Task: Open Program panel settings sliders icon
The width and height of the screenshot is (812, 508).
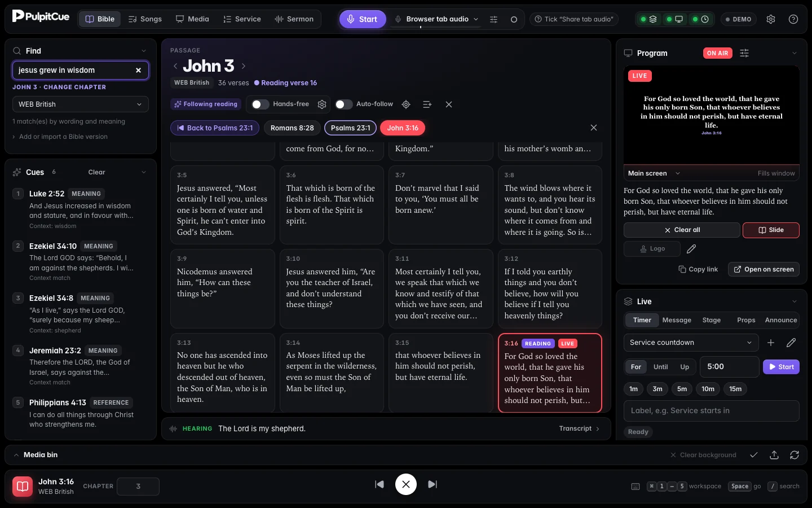Action: (744, 53)
